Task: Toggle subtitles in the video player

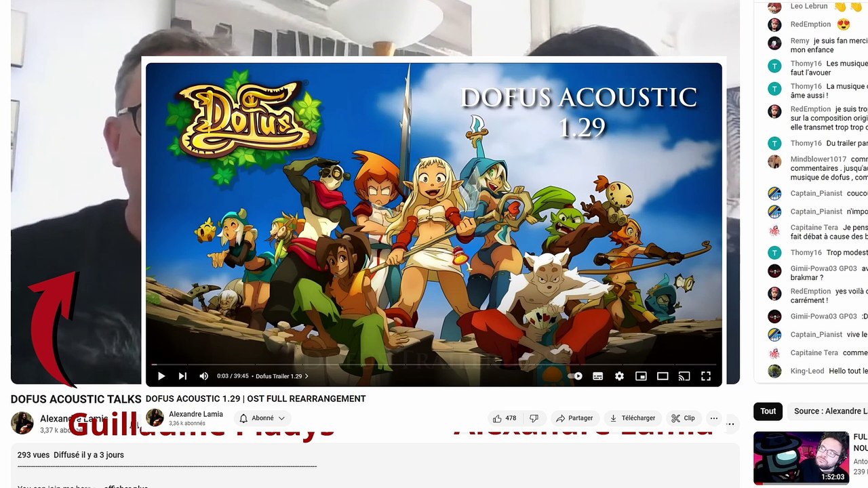Action: [597, 376]
